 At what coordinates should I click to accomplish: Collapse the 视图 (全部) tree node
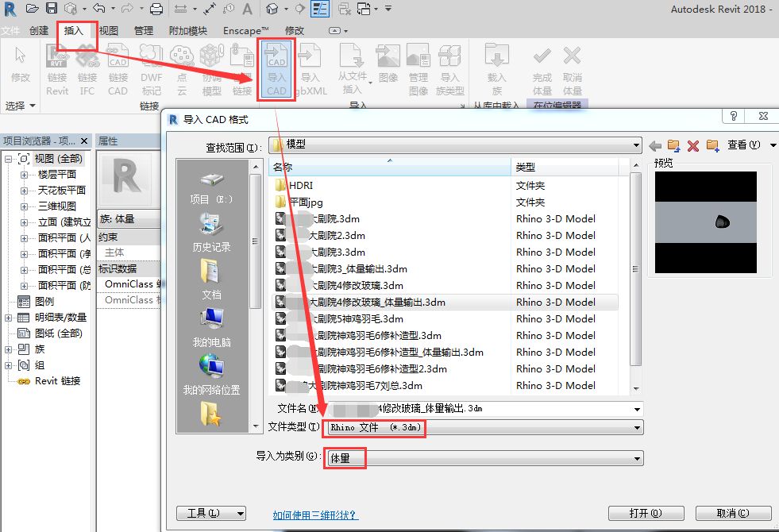(8, 160)
